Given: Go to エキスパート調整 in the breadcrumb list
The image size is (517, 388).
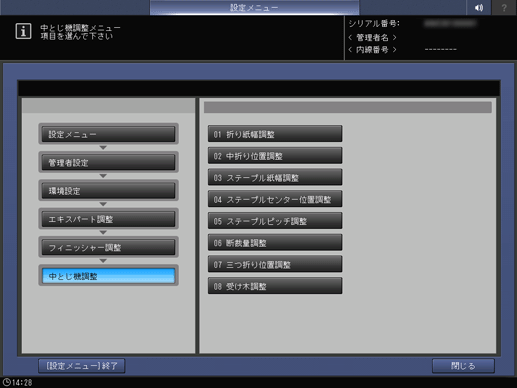Looking at the screenshot, I should coord(108,219).
